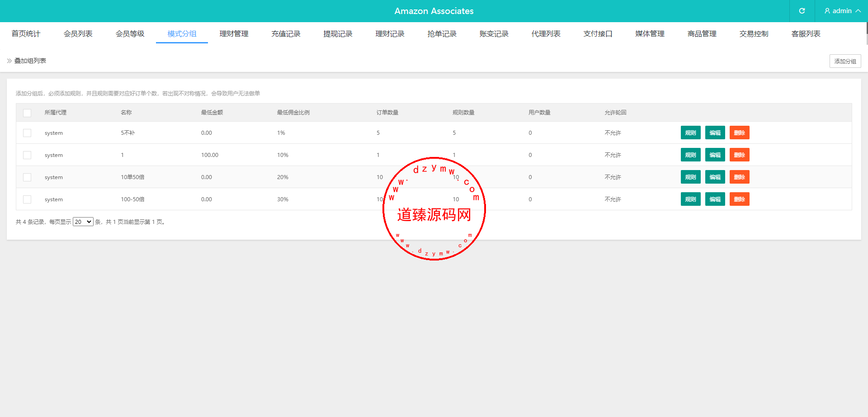This screenshot has height=417, width=868.
Task: Click the 20% commission cell
Action: click(x=283, y=177)
